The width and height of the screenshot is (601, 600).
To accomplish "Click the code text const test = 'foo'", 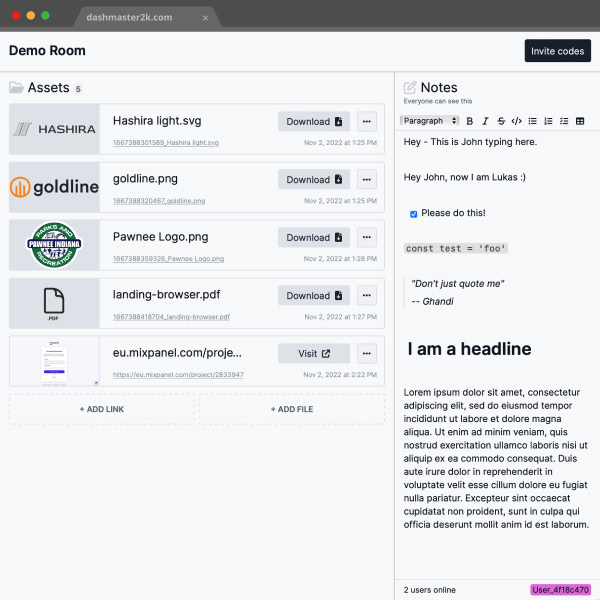I will point(456,248).
